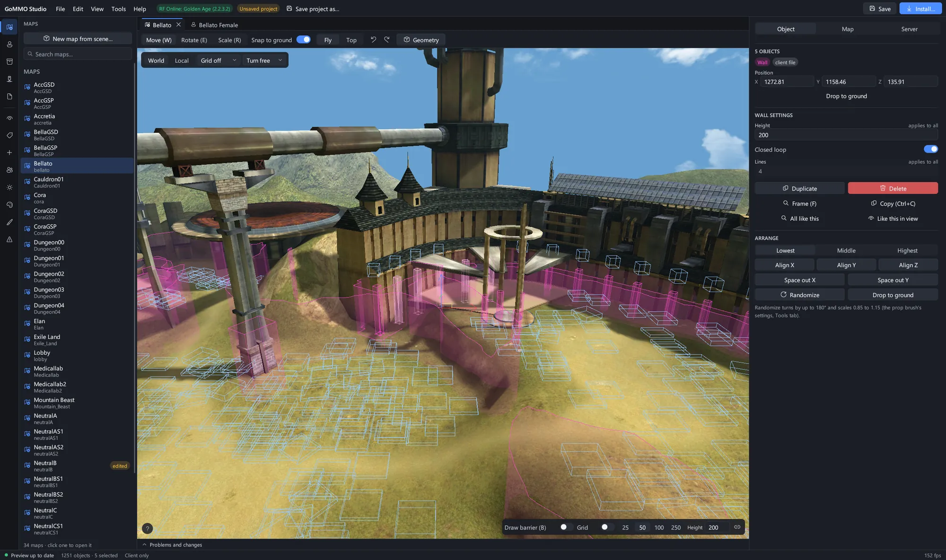Open the help question mark button
This screenshot has height=560, width=946.
147,528
